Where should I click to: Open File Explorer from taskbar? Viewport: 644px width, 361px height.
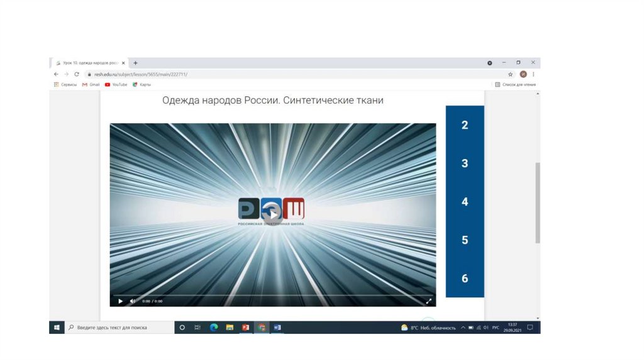coord(230,327)
